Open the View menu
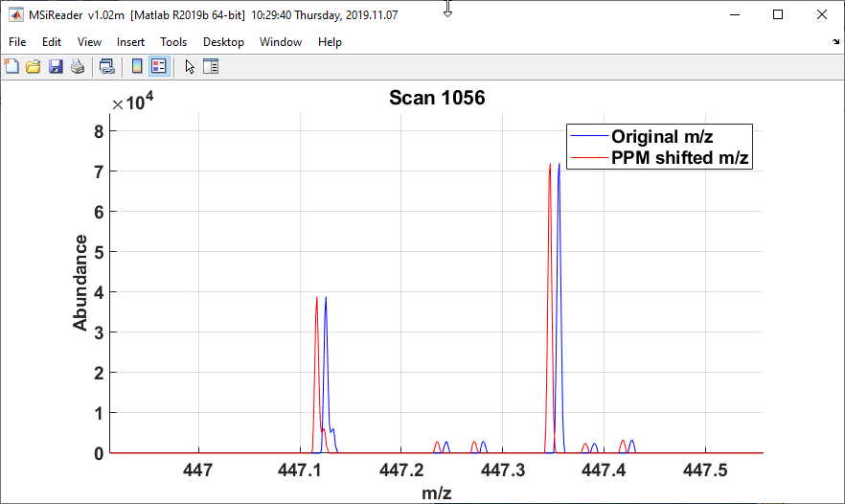The image size is (845, 504). tap(89, 42)
